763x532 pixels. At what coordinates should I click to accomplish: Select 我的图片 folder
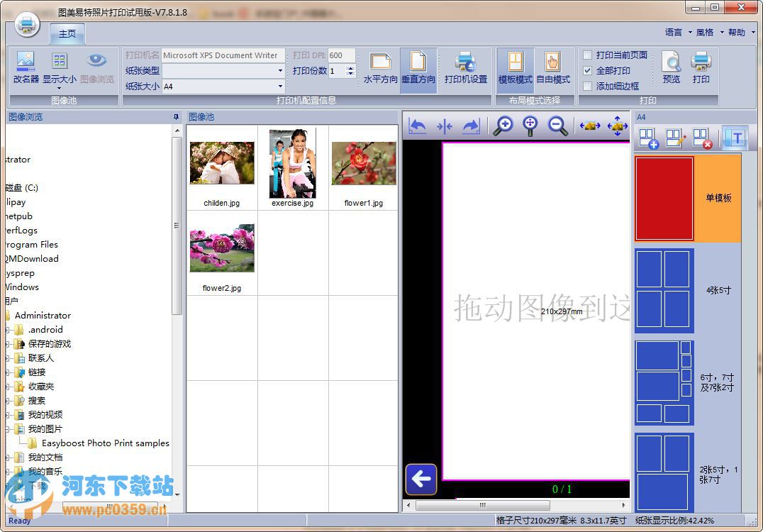(45, 429)
